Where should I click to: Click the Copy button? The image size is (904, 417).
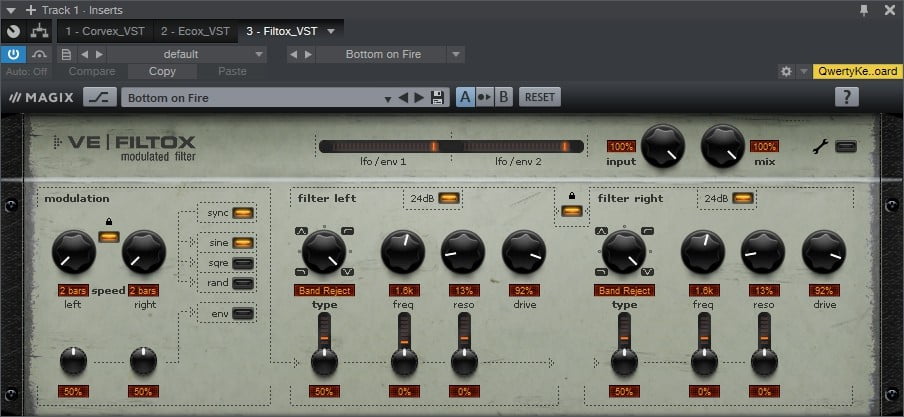[x=162, y=72]
